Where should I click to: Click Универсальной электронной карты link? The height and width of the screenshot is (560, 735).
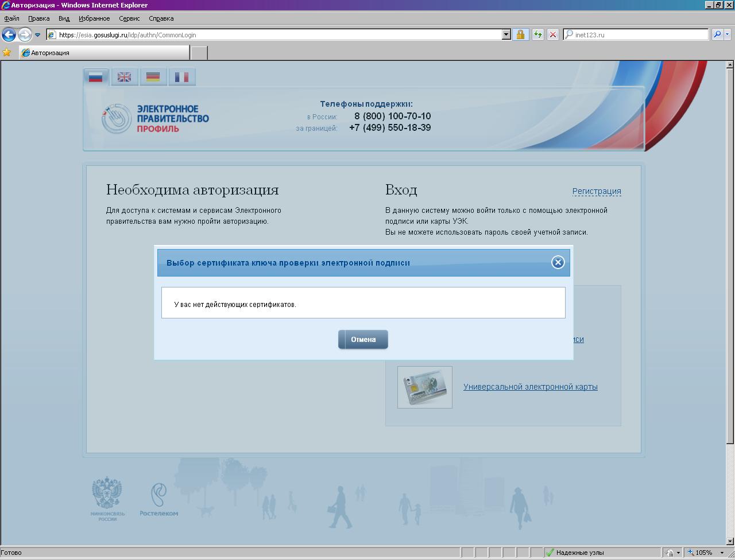(530, 387)
